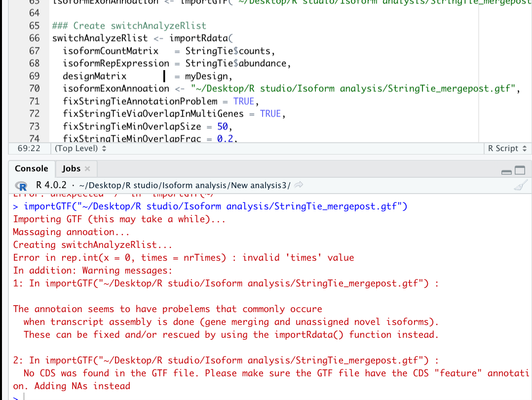The width and height of the screenshot is (532, 400).
Task: Close the Jobs tab with its x icon
Action: point(88,168)
